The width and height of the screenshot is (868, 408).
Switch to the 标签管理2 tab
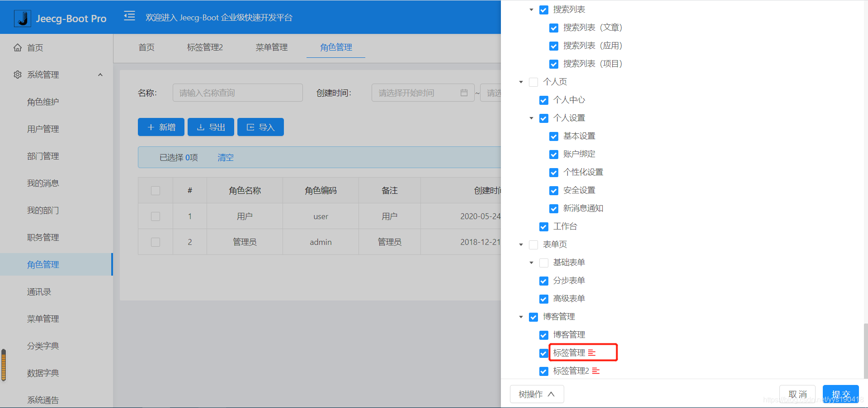(205, 47)
